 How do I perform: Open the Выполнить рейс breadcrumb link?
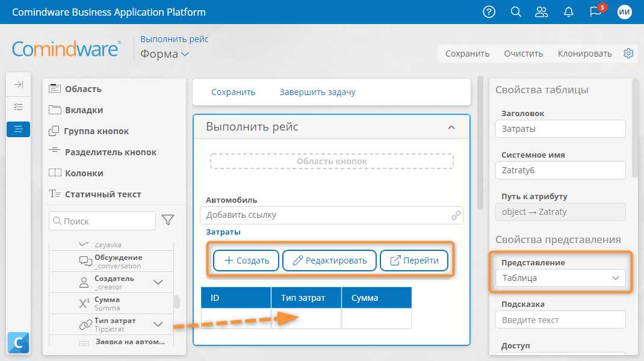pos(175,39)
